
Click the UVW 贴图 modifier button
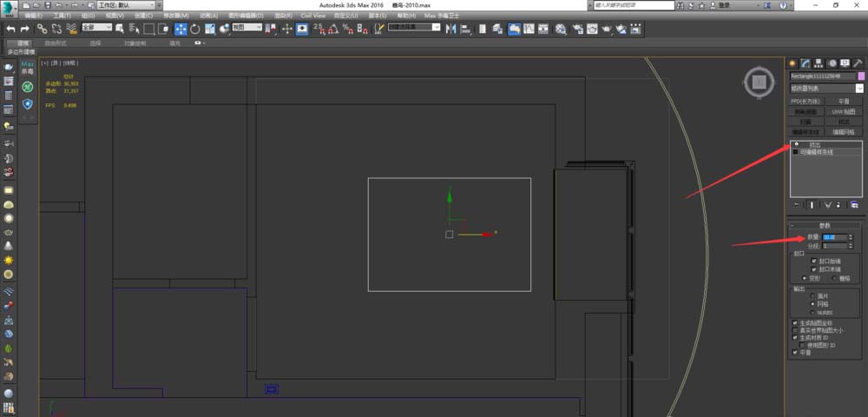coord(844,111)
